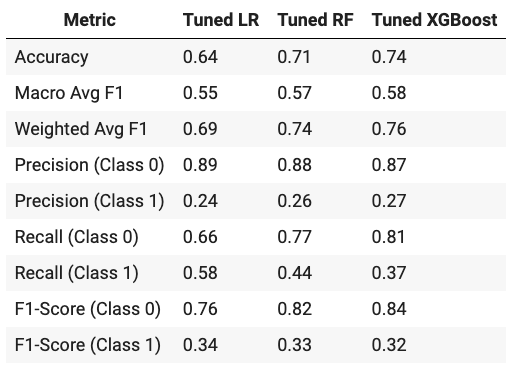Click the Metric column header
The width and height of the screenshot is (516, 366).
[90, 20]
